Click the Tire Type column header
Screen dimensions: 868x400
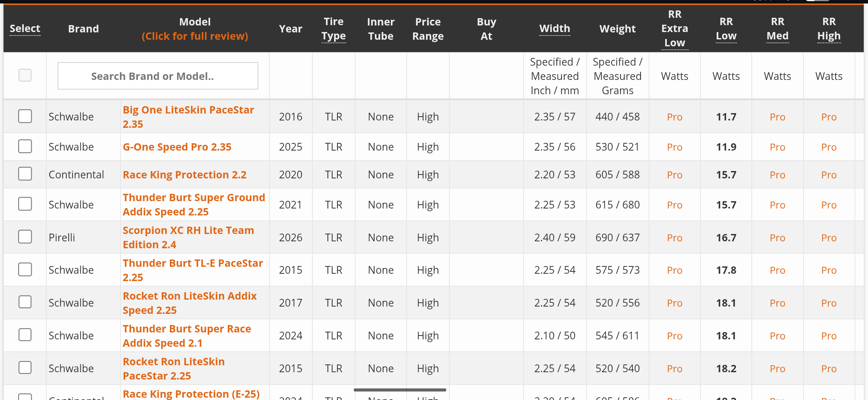tap(334, 29)
